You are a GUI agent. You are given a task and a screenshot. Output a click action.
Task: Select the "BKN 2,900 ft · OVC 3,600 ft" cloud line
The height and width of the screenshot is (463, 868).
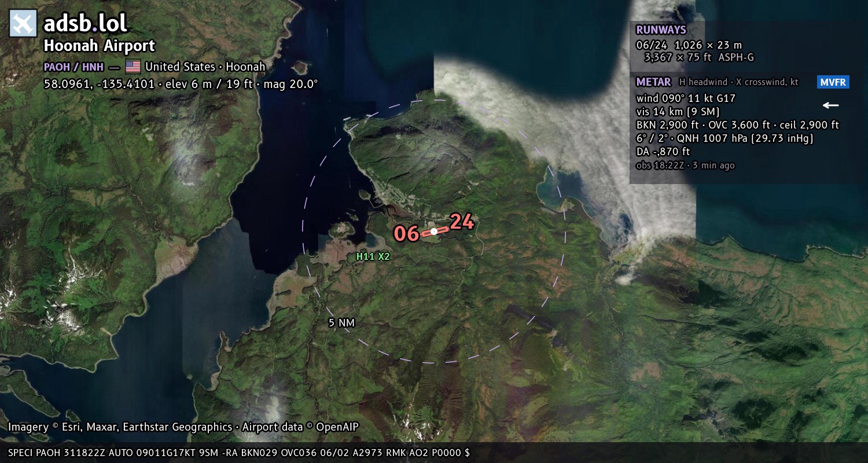[x=737, y=125]
